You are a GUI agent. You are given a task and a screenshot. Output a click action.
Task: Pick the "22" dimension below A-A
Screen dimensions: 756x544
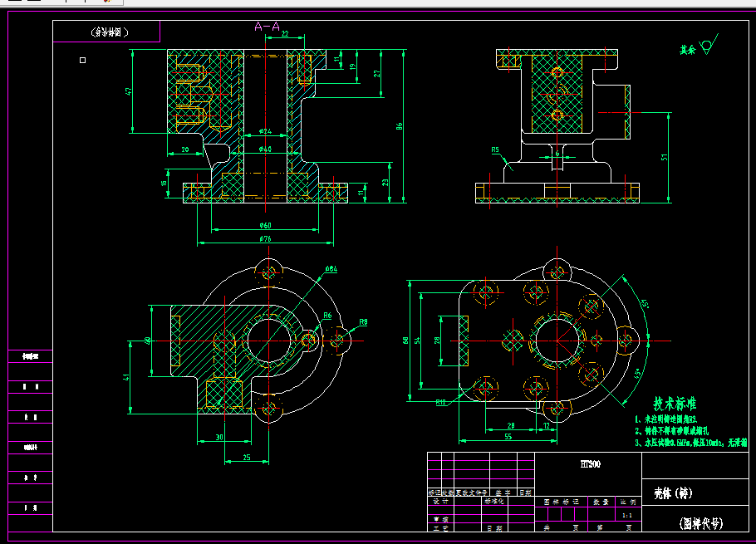[x=285, y=34]
